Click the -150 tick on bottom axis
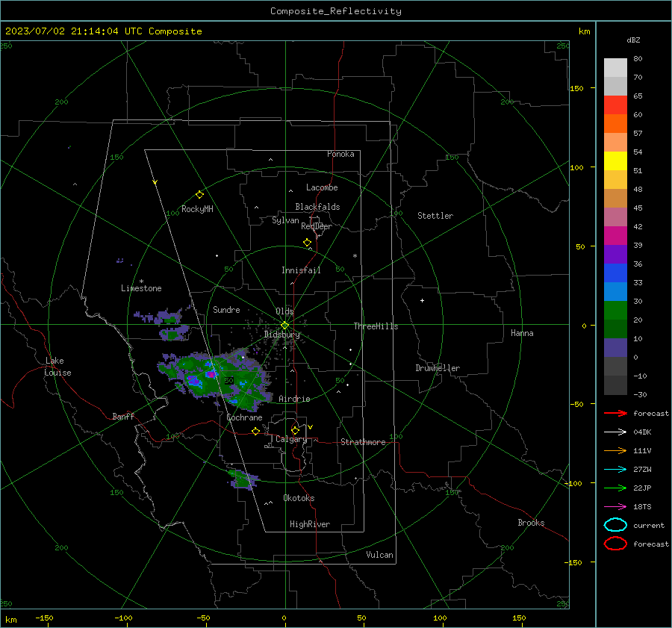Viewport: 672px width, 628px height. [x=44, y=618]
